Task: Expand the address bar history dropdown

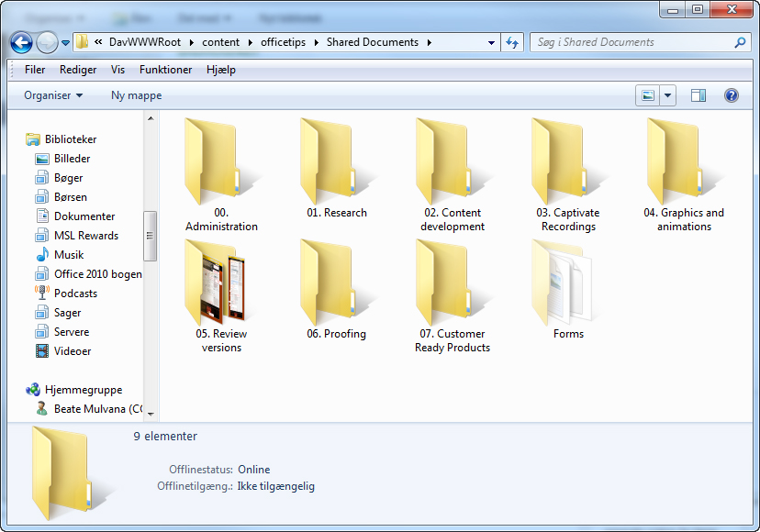Action: pyautogui.click(x=491, y=42)
